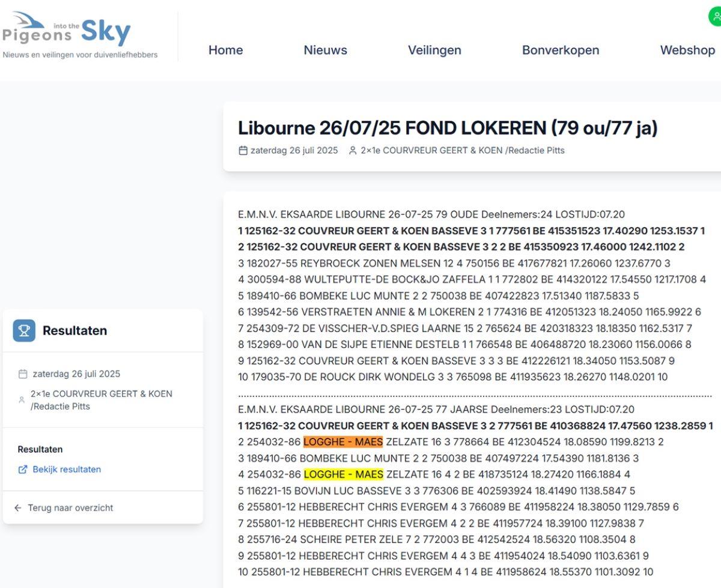
Task: Open the Bonverkopen page
Action: pos(560,50)
